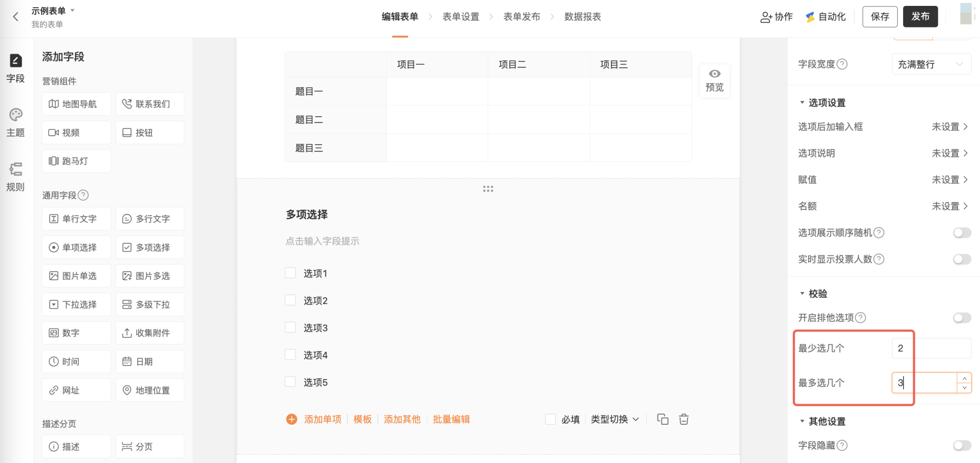This screenshot has width=980, height=463.
Task: Expand the 类型切换 dropdown
Action: click(x=614, y=419)
